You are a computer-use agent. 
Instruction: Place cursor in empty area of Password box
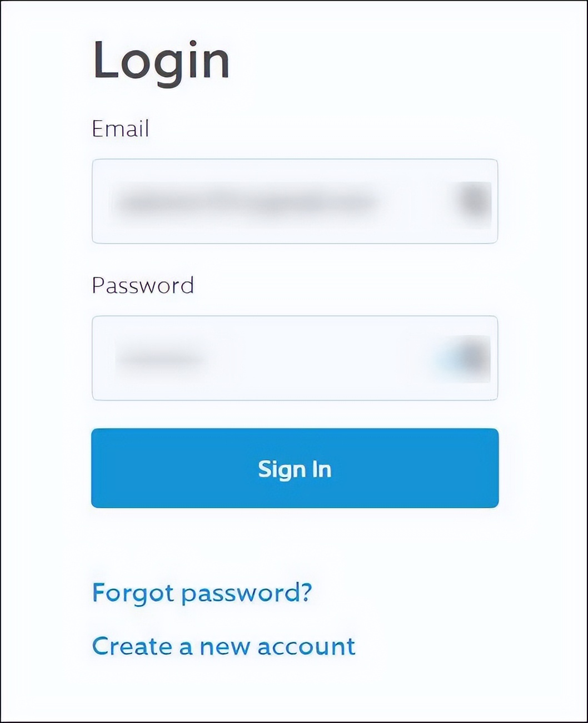(x=322, y=358)
